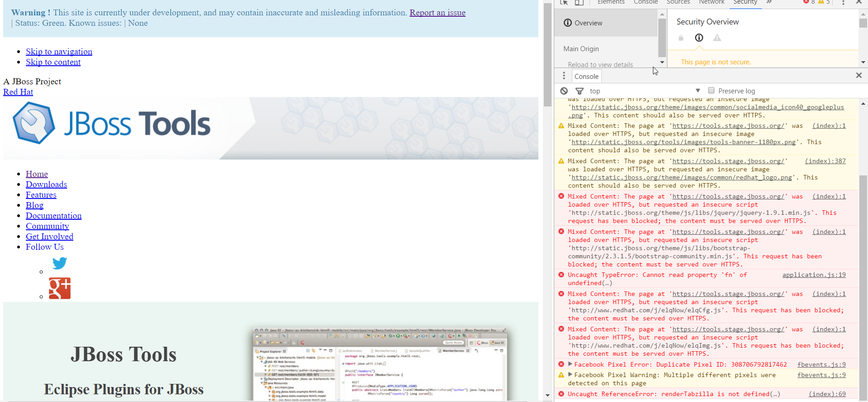Switch to the Elements tab
This screenshot has width=868, height=402.
(x=611, y=2)
